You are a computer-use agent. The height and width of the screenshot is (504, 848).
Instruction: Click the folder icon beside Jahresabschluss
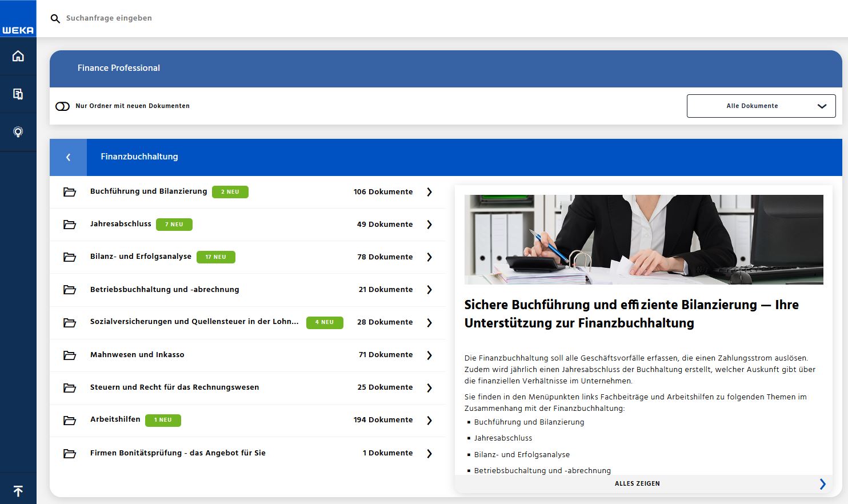pyautogui.click(x=70, y=225)
